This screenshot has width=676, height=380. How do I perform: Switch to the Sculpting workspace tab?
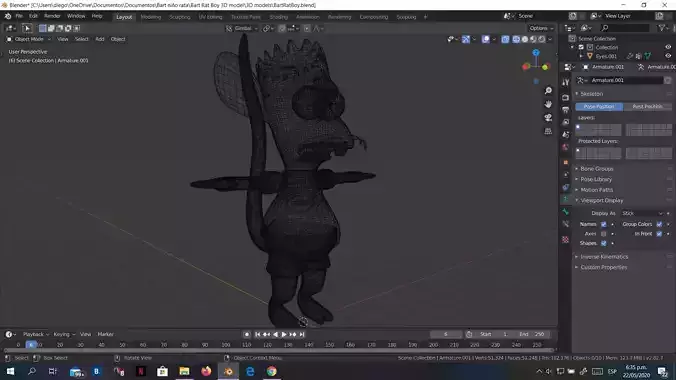180,17
